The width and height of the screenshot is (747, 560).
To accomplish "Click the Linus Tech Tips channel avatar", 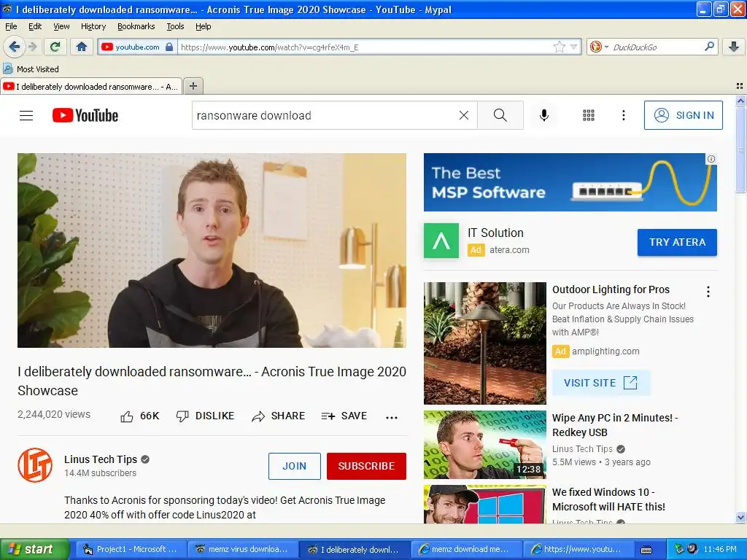I will tap(35, 465).
